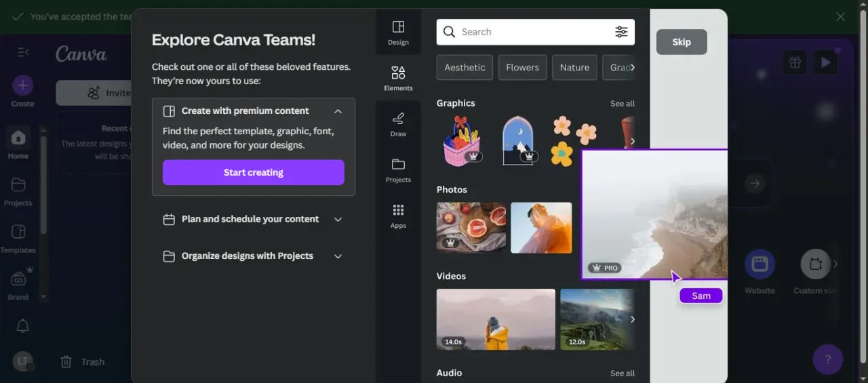The image size is (868, 383).
Task: Show more videos with right chevron
Action: [632, 319]
